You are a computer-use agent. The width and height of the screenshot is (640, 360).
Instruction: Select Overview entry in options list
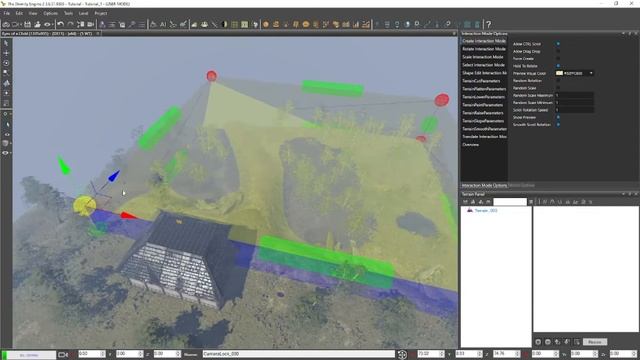click(484, 144)
